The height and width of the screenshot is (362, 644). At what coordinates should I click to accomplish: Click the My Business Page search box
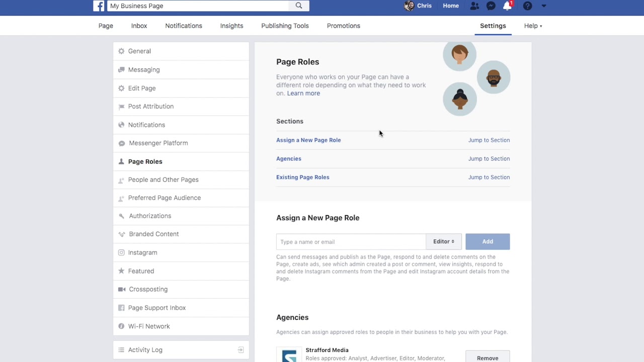[x=198, y=6]
